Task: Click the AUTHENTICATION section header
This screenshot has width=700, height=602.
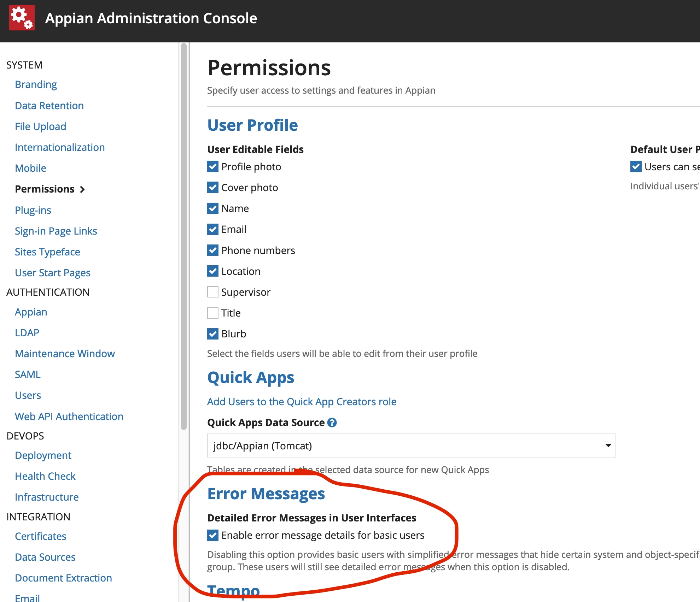Action: pos(48,292)
